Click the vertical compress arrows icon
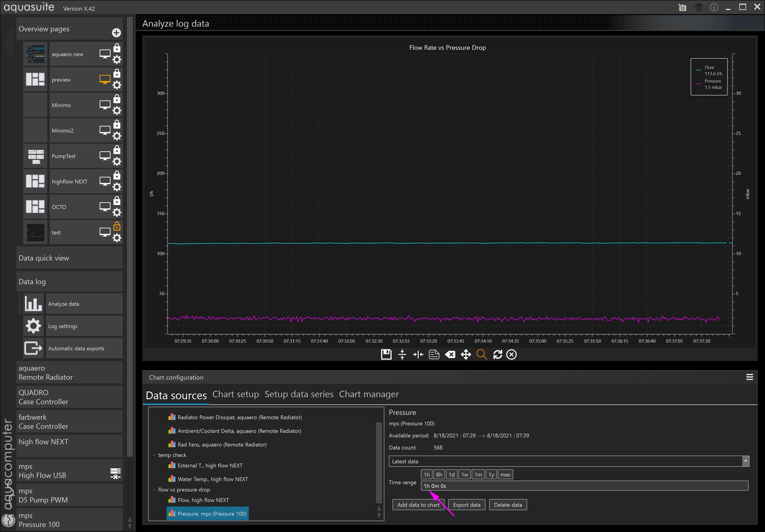The width and height of the screenshot is (765, 532). point(402,354)
